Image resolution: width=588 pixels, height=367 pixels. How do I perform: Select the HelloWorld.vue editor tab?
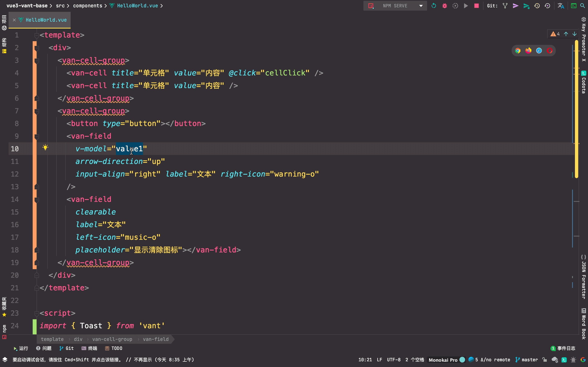pos(46,20)
